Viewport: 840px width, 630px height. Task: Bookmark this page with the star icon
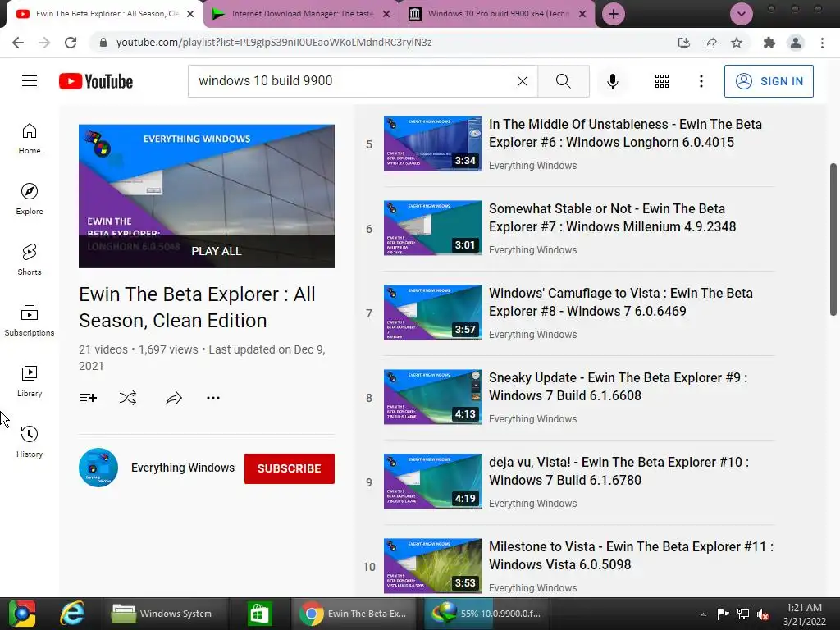click(737, 43)
